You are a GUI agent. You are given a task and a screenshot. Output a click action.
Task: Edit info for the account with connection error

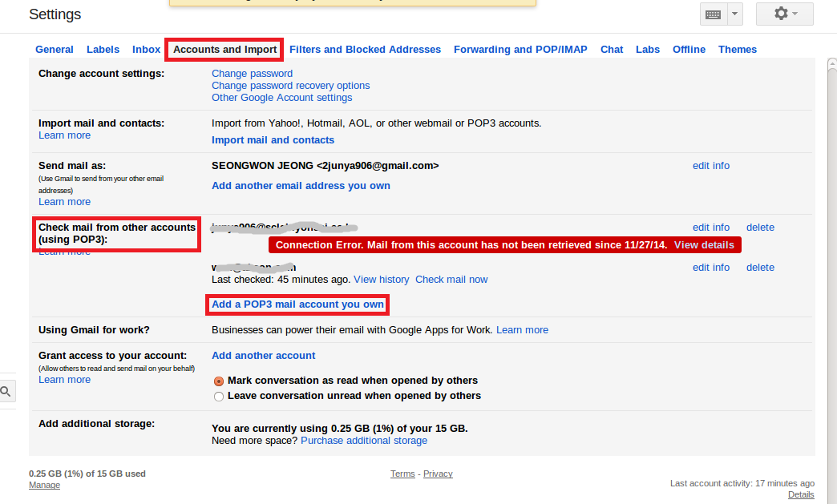[x=711, y=228]
